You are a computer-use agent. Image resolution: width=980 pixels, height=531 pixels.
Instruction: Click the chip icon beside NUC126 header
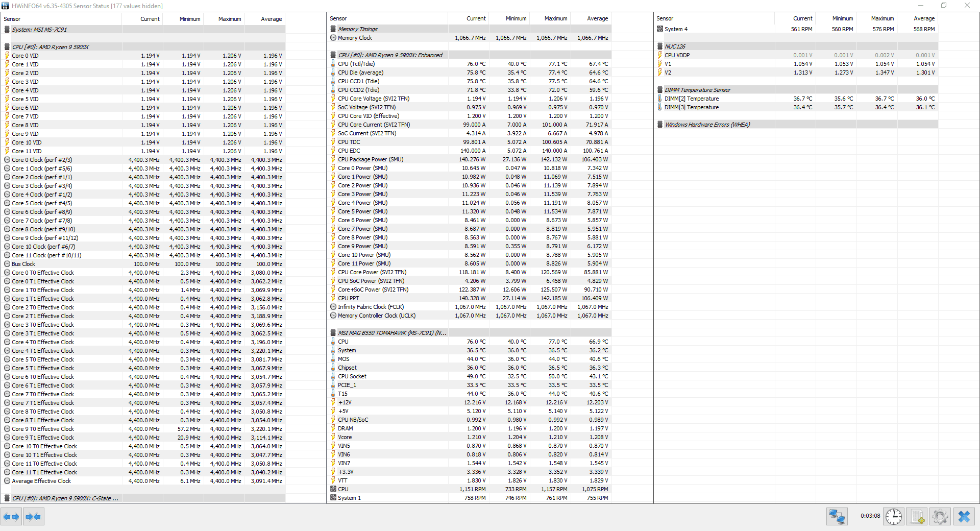[660, 46]
